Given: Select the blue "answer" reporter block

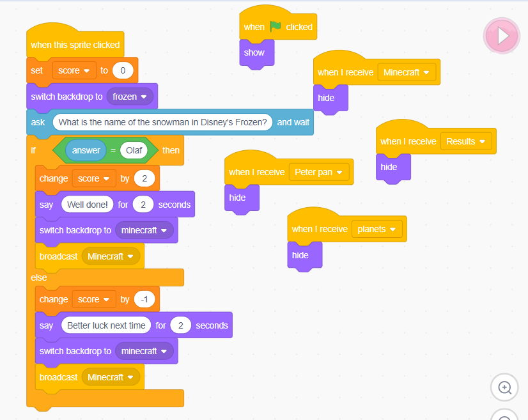Looking at the screenshot, I should pos(86,150).
